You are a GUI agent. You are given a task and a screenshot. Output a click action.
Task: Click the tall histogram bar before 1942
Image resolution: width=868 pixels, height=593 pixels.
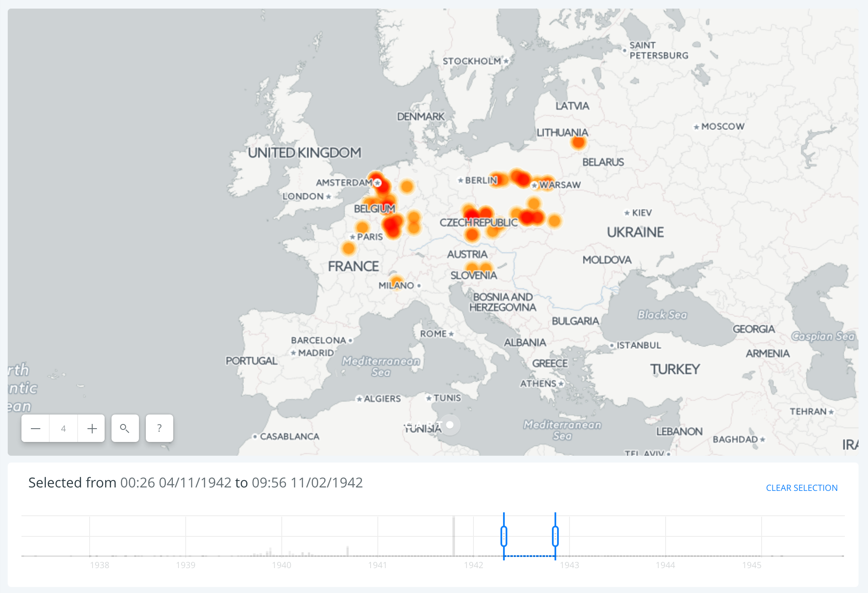click(x=454, y=536)
